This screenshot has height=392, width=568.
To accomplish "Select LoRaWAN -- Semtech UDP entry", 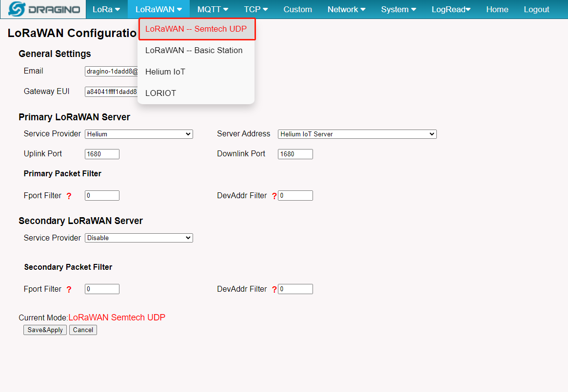I will (x=196, y=29).
